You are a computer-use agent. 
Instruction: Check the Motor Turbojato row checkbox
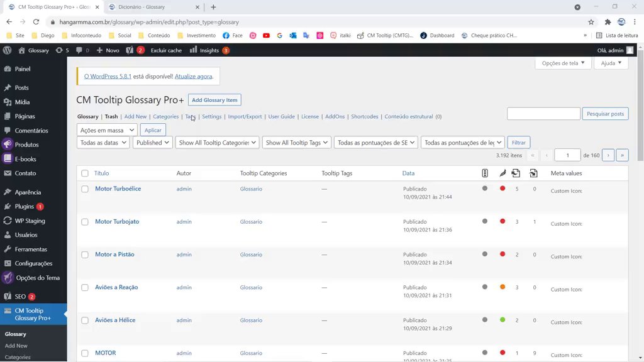85,222
